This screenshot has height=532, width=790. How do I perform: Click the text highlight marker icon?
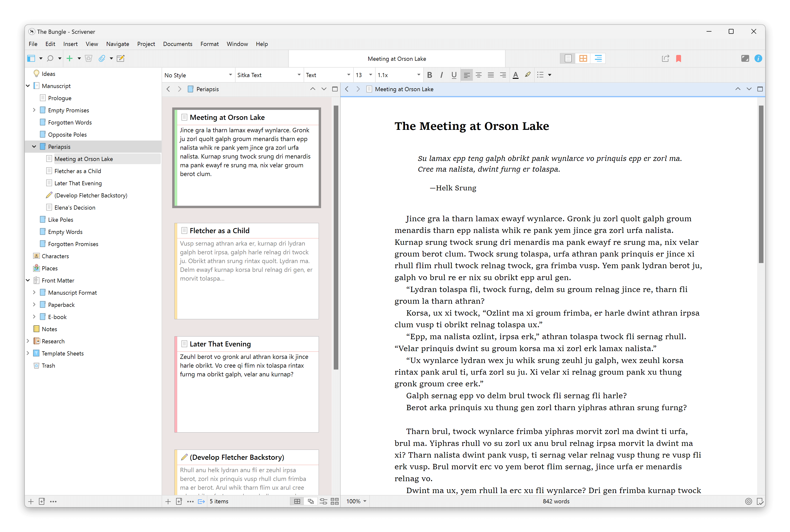click(x=527, y=75)
